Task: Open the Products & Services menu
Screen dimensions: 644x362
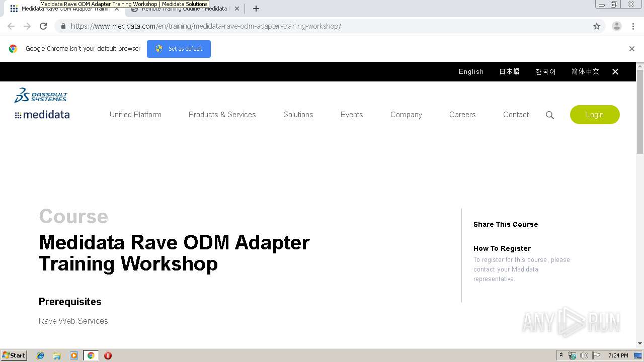Action: click(x=222, y=115)
